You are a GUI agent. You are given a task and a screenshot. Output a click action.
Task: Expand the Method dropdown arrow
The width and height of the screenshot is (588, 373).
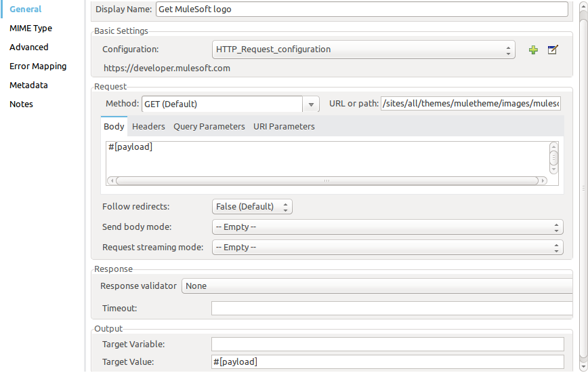point(311,104)
